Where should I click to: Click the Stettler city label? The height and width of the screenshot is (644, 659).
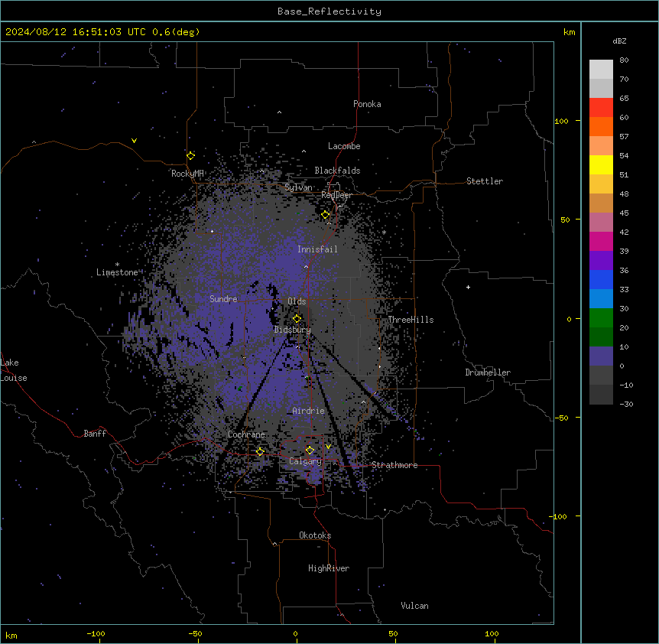485,181
